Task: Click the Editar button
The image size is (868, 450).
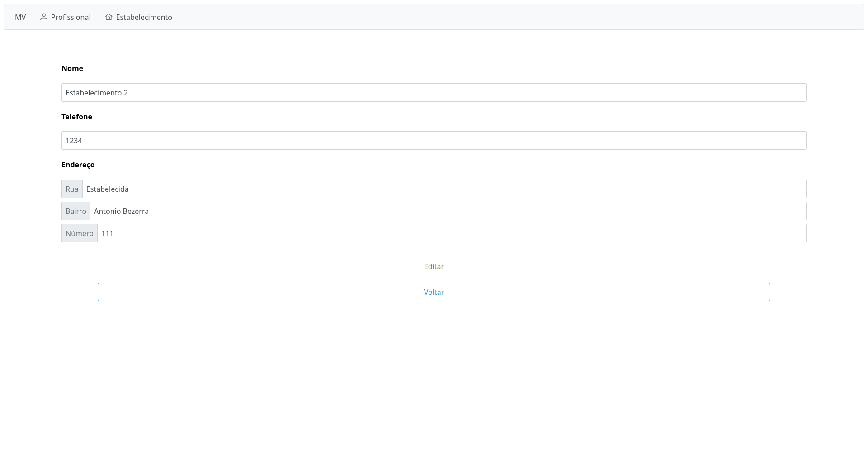Action: click(434, 266)
